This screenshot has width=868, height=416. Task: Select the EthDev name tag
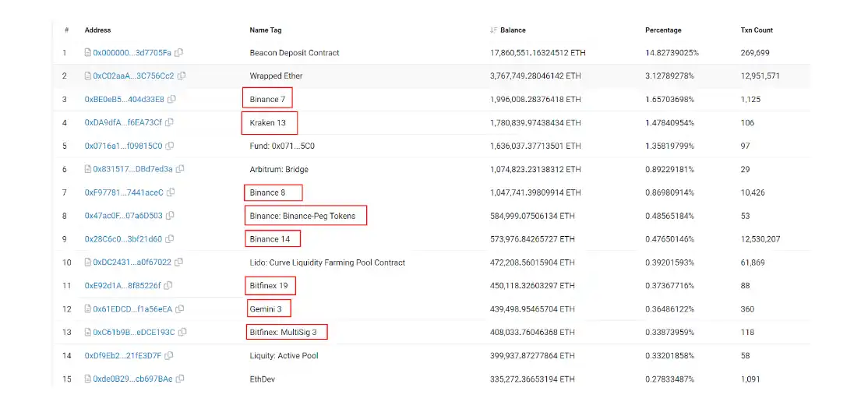coord(263,379)
